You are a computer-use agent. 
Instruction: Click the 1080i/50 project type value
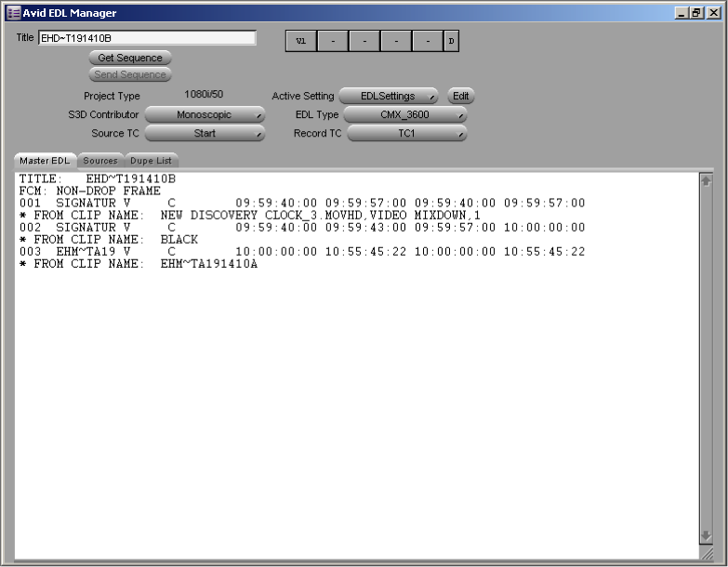tap(204, 94)
